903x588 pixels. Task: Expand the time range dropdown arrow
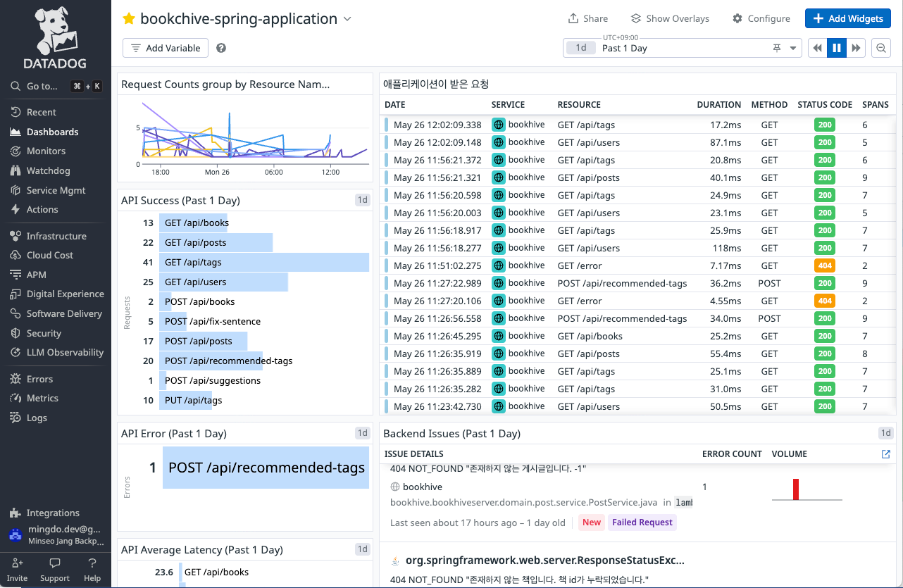click(793, 49)
